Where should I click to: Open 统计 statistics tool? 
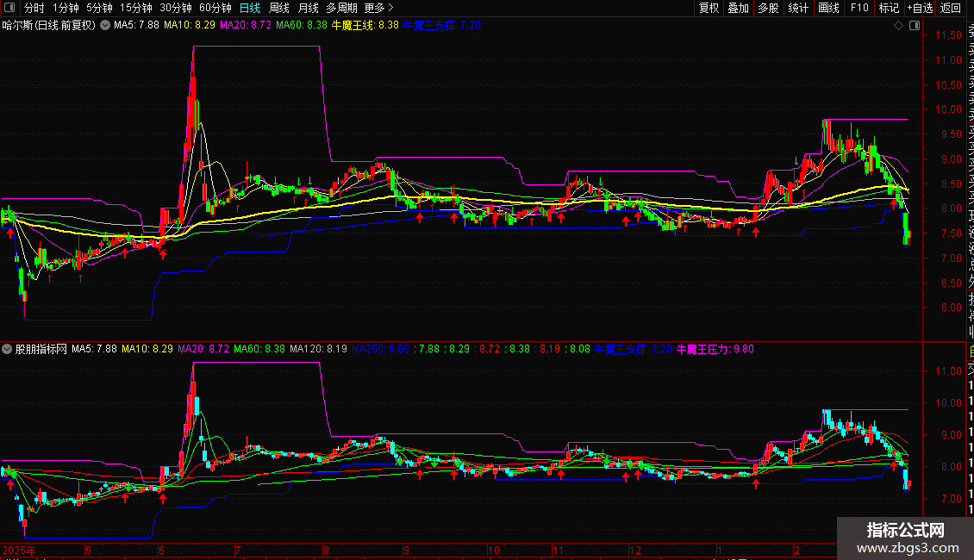(798, 8)
